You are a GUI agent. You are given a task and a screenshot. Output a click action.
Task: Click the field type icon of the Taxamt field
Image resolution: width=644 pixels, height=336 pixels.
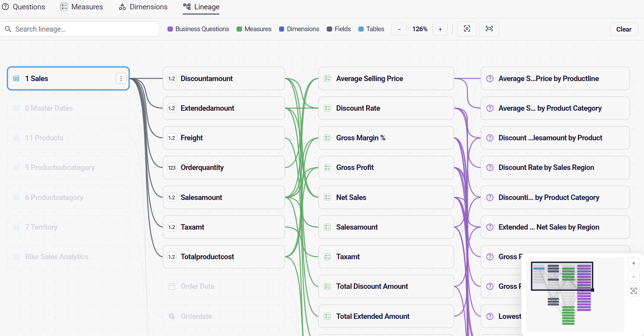(172, 227)
